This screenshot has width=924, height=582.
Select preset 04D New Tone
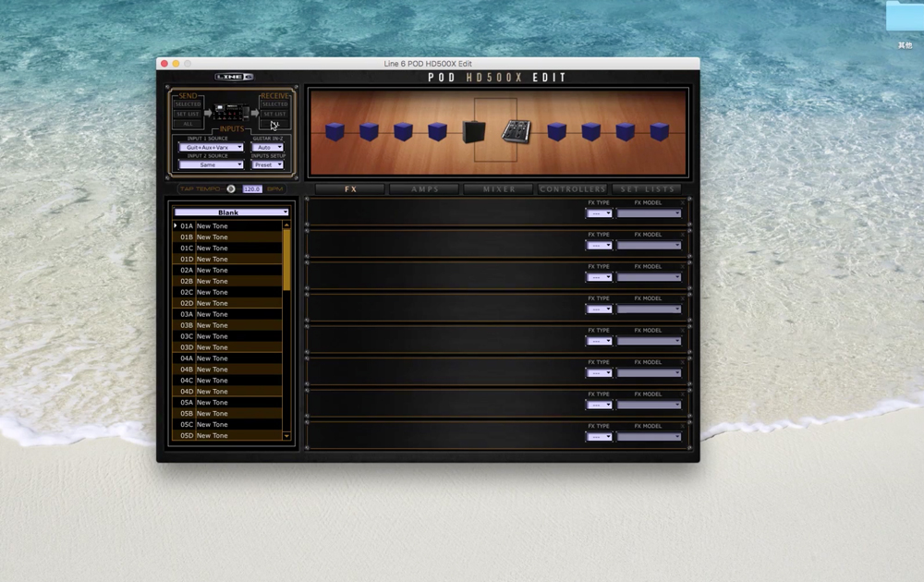[227, 391]
